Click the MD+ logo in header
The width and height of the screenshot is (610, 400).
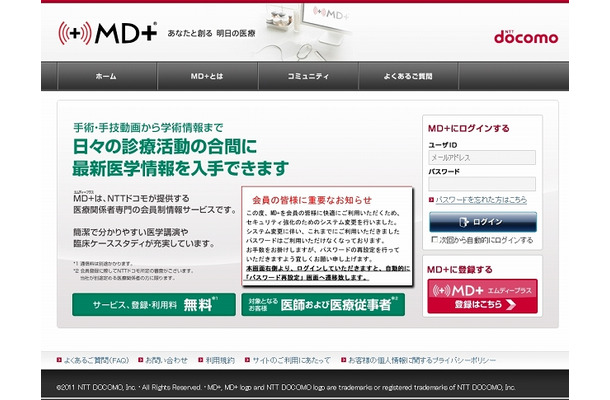(x=108, y=33)
